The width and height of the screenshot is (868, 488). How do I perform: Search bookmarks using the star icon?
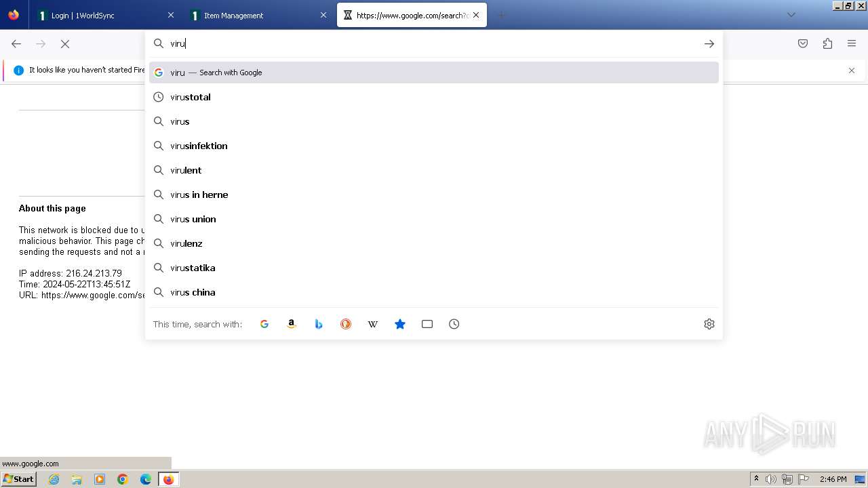click(400, 324)
